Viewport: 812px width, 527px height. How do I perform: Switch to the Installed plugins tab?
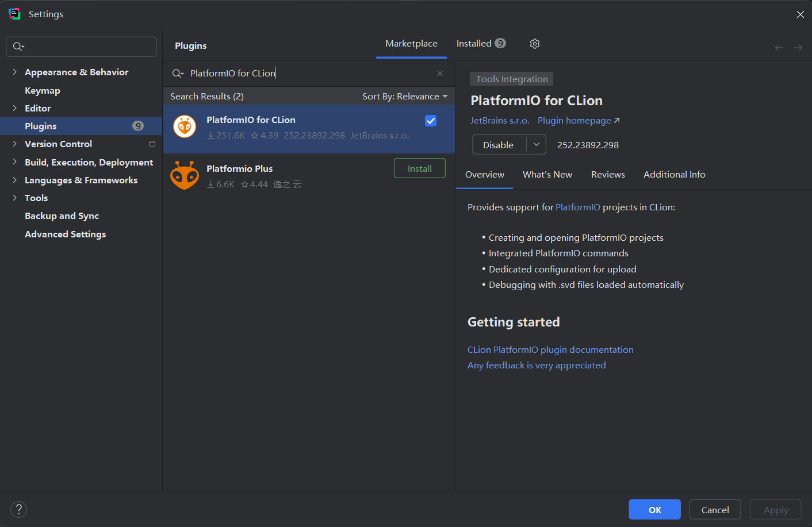click(x=481, y=44)
